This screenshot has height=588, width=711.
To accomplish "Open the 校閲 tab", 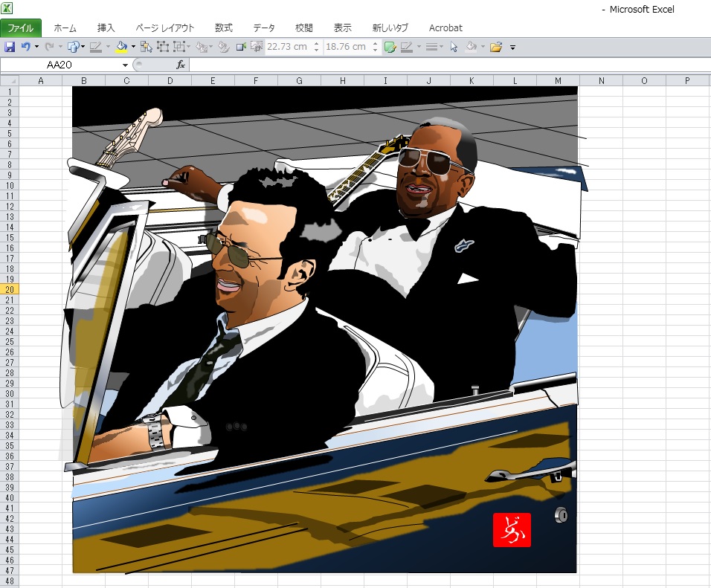I will tap(303, 28).
